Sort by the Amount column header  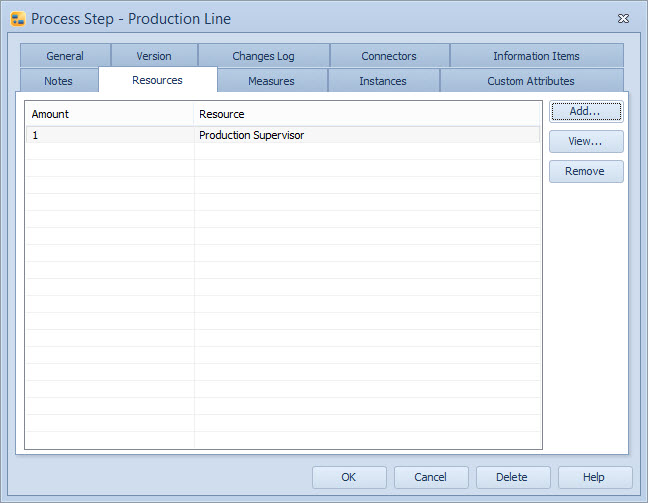pos(108,114)
